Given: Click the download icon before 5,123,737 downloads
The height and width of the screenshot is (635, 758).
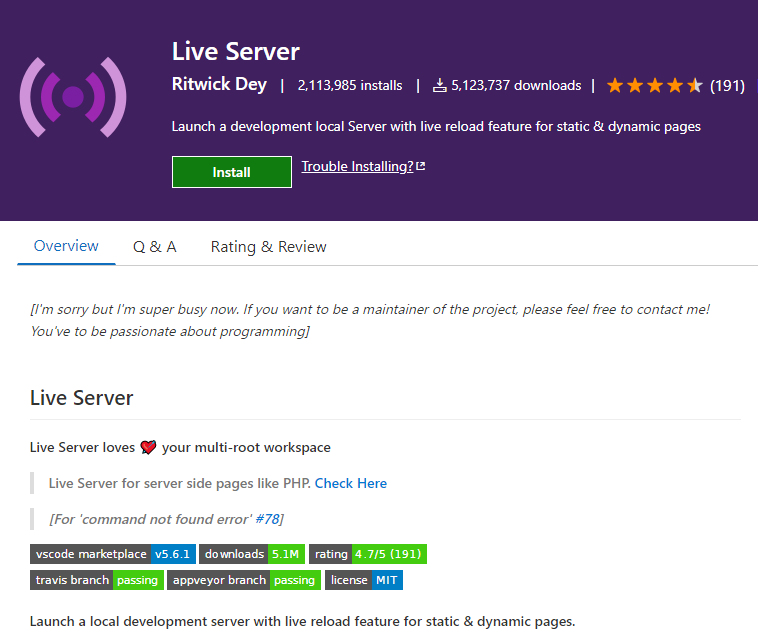Looking at the screenshot, I should (x=439, y=86).
